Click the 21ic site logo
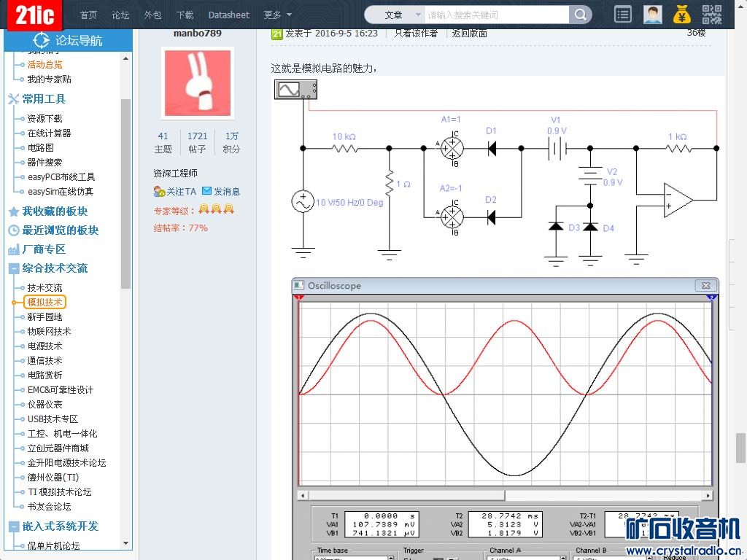747x560 pixels. pyautogui.click(x=34, y=15)
